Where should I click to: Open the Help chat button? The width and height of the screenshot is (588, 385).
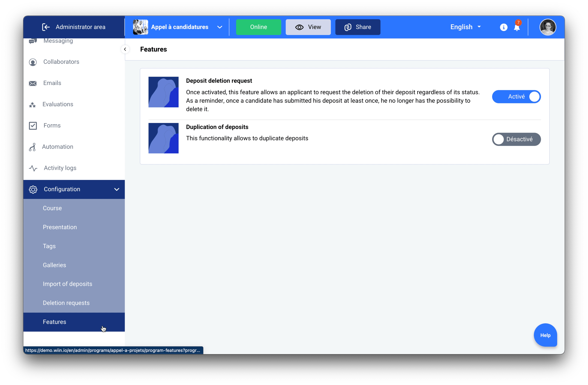pyautogui.click(x=545, y=335)
